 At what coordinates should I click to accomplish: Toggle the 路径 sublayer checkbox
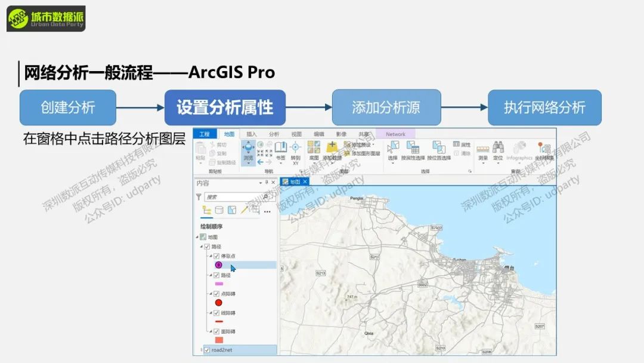(216, 275)
